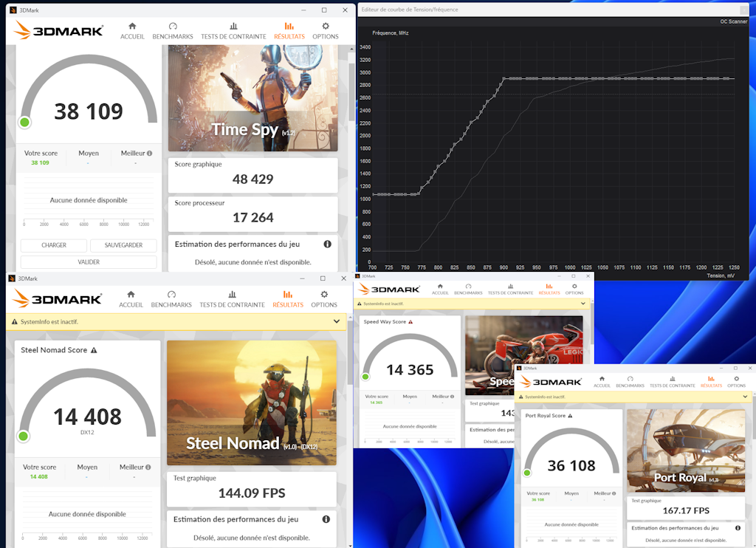
Task: Expand SystemInfo warning in Port Royal window
Action: pos(745,397)
